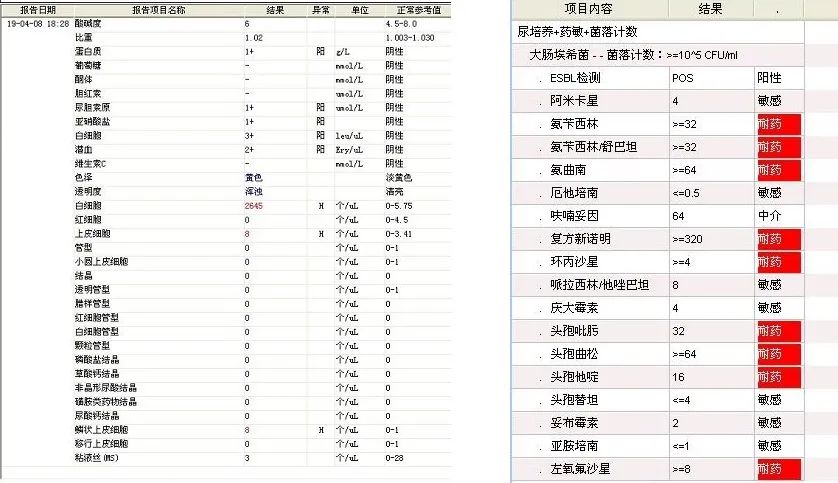Image resolution: width=838 pixels, height=483 pixels.
Task: Click the 尿培养+药敏+菌落计数 title row
Action: pyautogui.click(x=657, y=32)
